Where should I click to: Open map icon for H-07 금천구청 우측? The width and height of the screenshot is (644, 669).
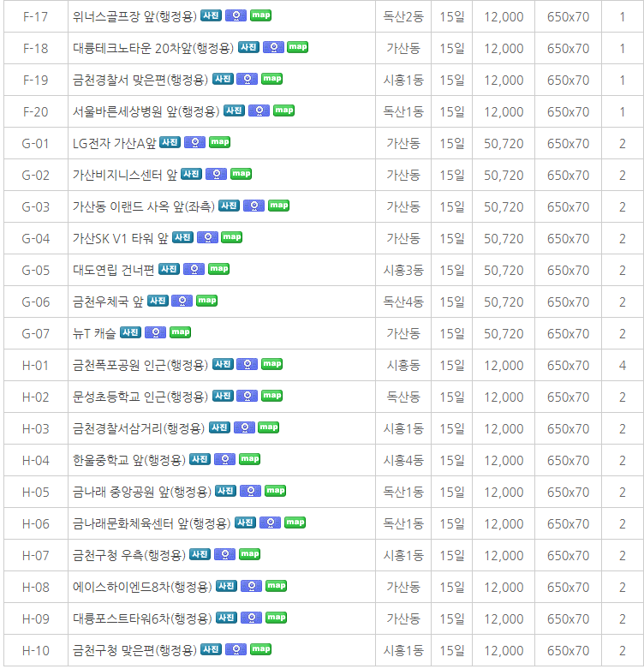click(249, 555)
